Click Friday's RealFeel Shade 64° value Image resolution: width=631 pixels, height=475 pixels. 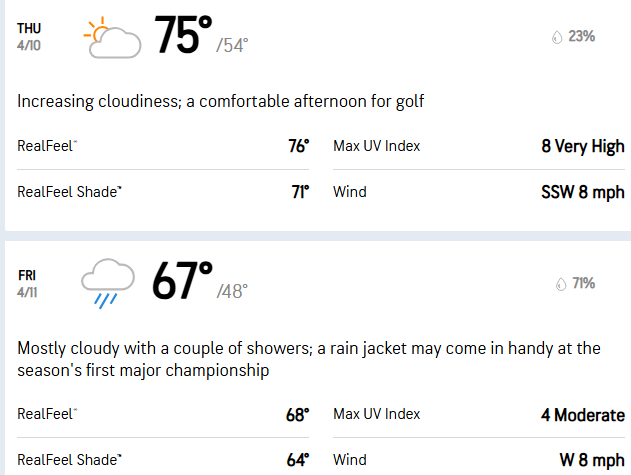tap(298, 460)
